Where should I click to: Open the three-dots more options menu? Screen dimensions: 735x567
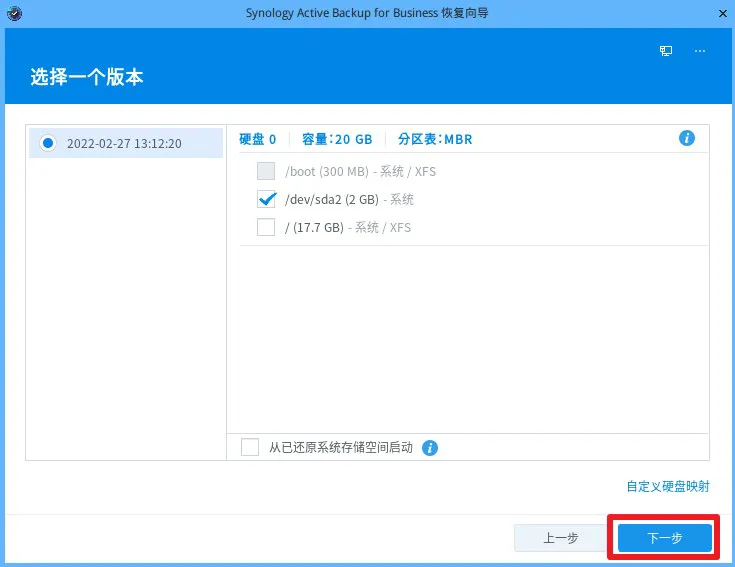click(x=700, y=51)
